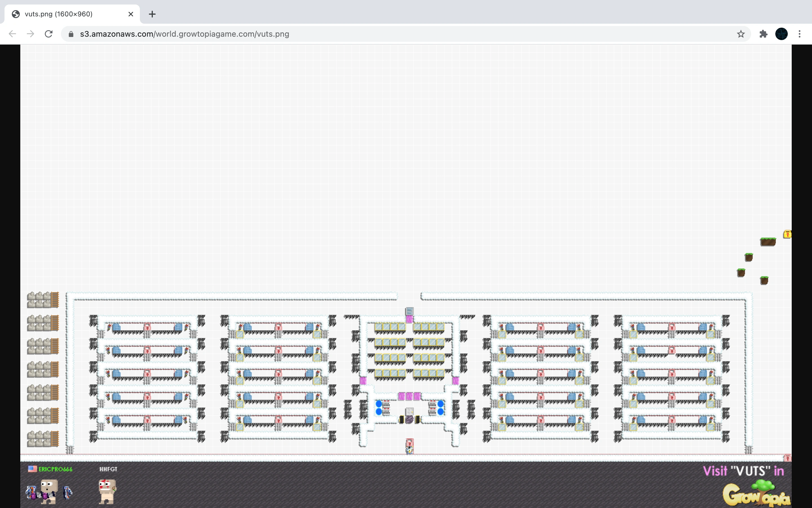This screenshot has width=812, height=508.
Task: Open the Chrome three-dot menu
Action: pyautogui.click(x=800, y=34)
